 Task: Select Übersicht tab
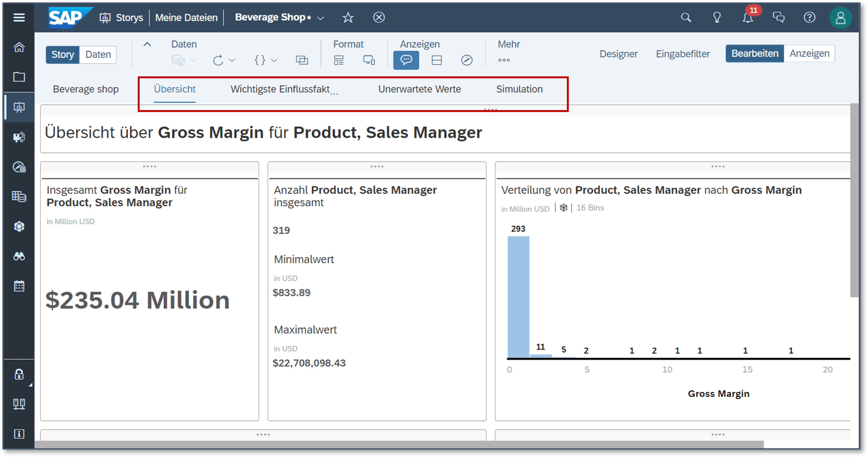click(x=175, y=89)
